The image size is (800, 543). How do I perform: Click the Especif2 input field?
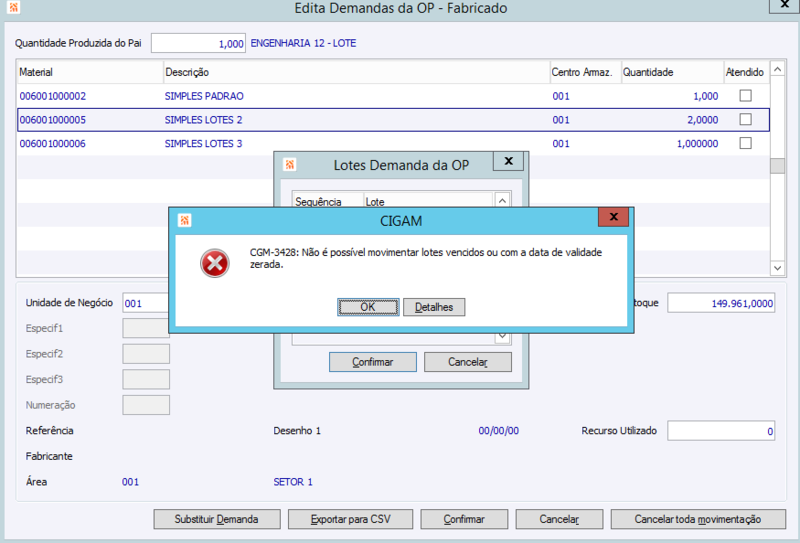[146, 354]
